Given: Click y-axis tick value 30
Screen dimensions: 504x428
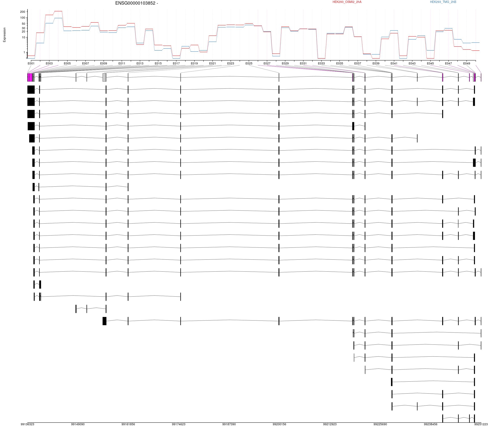Looking at the screenshot, I should [24, 28].
